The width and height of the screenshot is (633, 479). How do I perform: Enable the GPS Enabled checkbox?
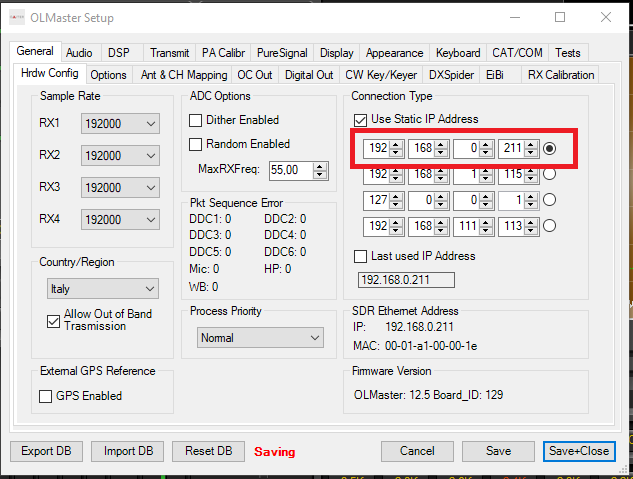tap(46, 396)
